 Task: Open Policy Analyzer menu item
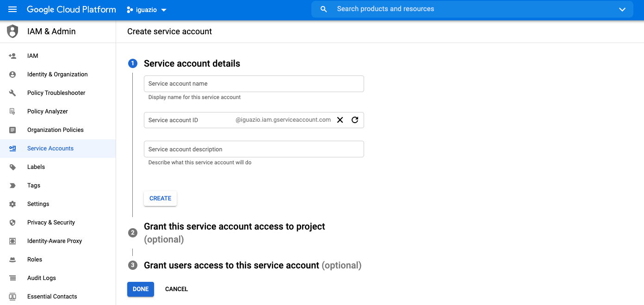58,112
